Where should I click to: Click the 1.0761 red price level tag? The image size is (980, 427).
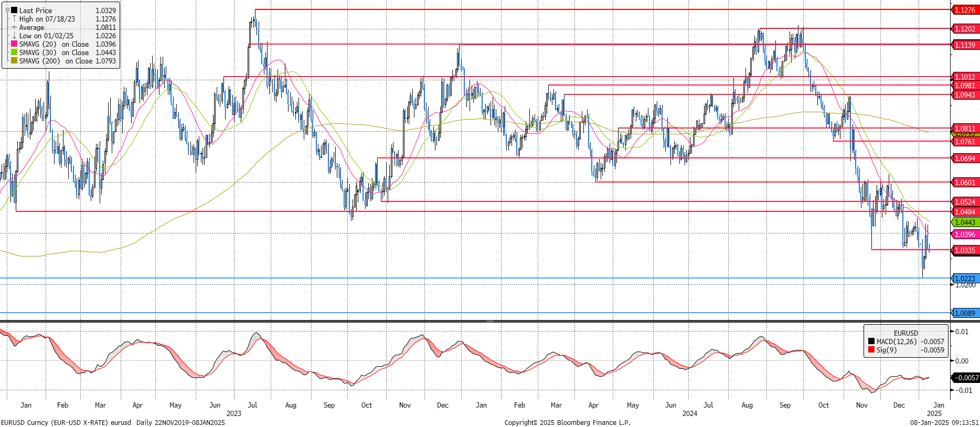(965, 142)
